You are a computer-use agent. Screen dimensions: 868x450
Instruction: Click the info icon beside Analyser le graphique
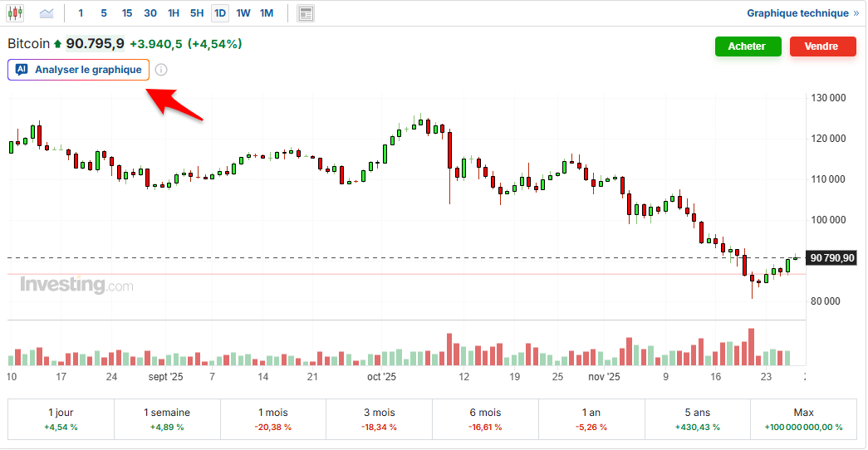(x=161, y=70)
